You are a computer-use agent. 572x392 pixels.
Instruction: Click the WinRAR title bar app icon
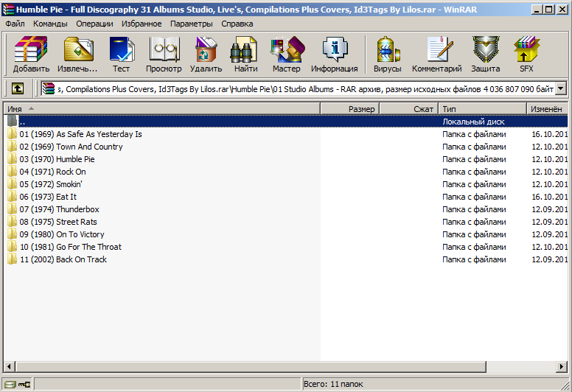[8, 10]
